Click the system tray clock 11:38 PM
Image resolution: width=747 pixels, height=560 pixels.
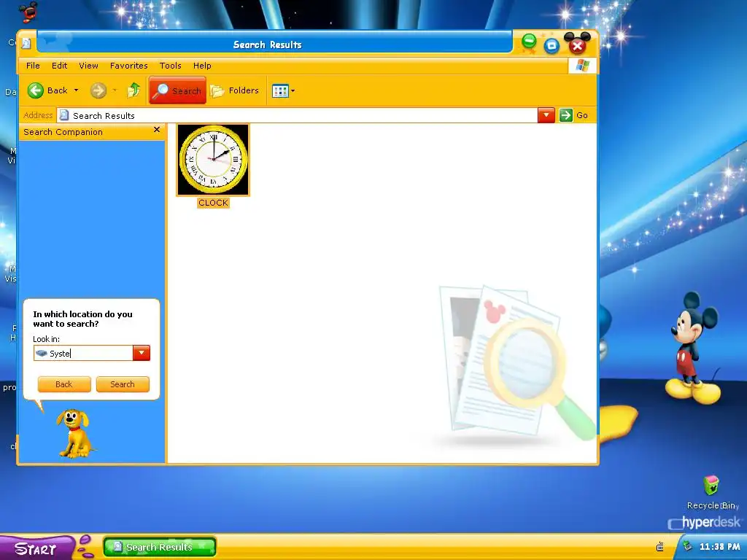click(719, 547)
